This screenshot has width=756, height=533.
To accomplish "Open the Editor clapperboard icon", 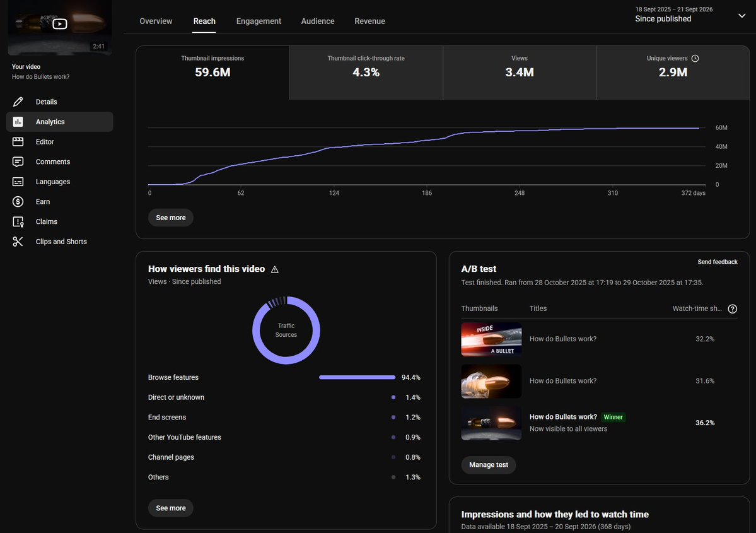I will (x=18, y=142).
